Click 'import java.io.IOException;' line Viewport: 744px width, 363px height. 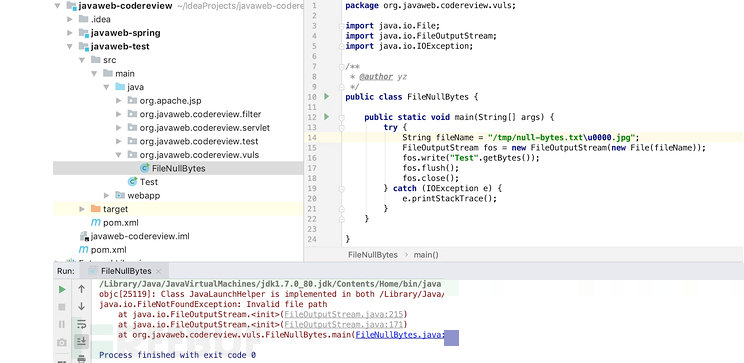(409, 46)
